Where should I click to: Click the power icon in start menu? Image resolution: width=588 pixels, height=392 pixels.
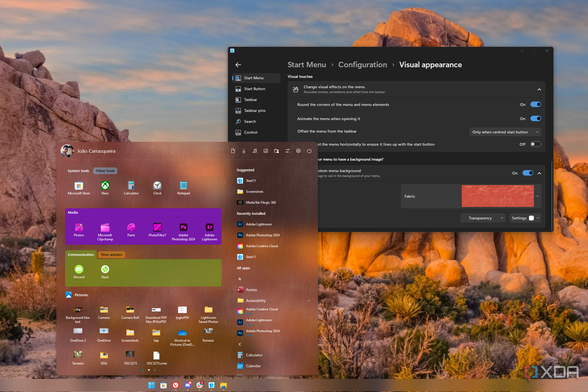(x=309, y=151)
